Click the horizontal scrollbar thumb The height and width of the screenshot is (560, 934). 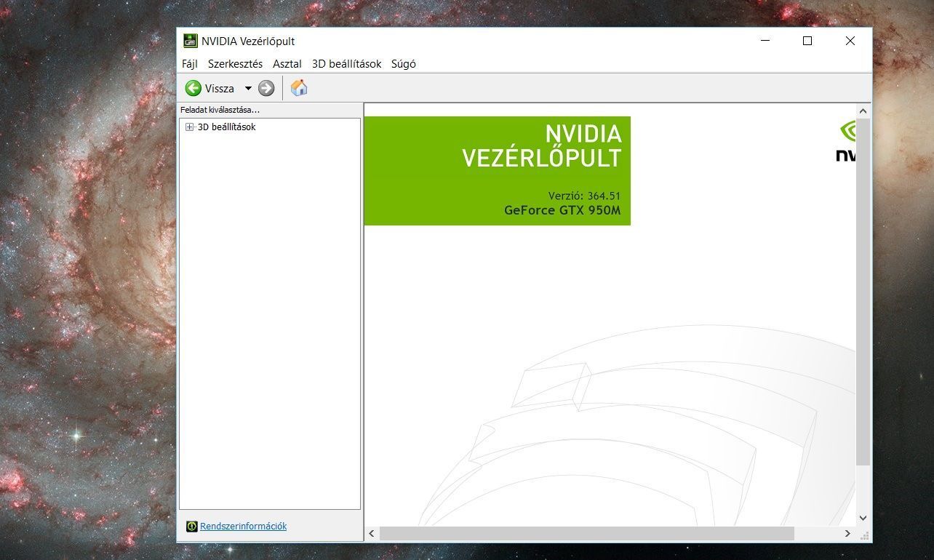(587, 533)
